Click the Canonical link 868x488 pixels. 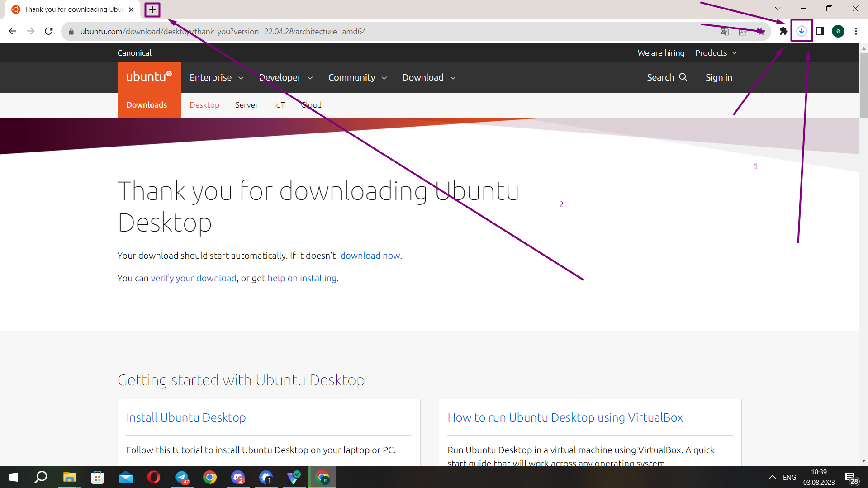(x=134, y=53)
